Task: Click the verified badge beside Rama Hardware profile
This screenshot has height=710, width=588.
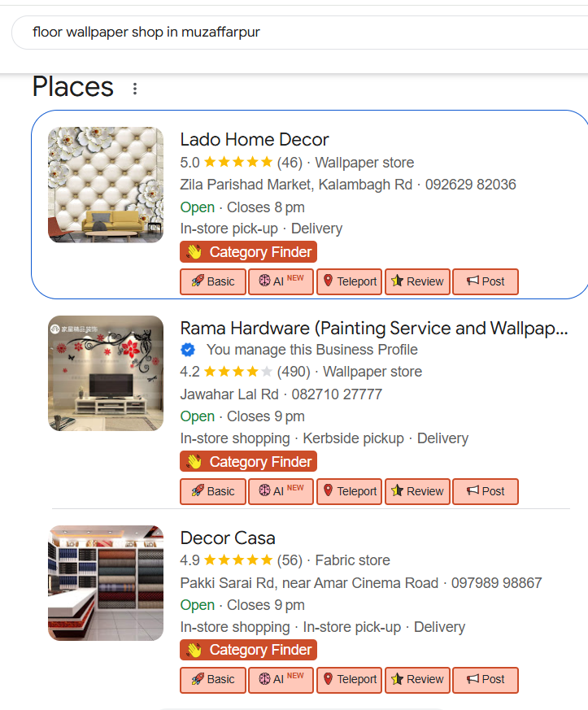Action: 188,350
